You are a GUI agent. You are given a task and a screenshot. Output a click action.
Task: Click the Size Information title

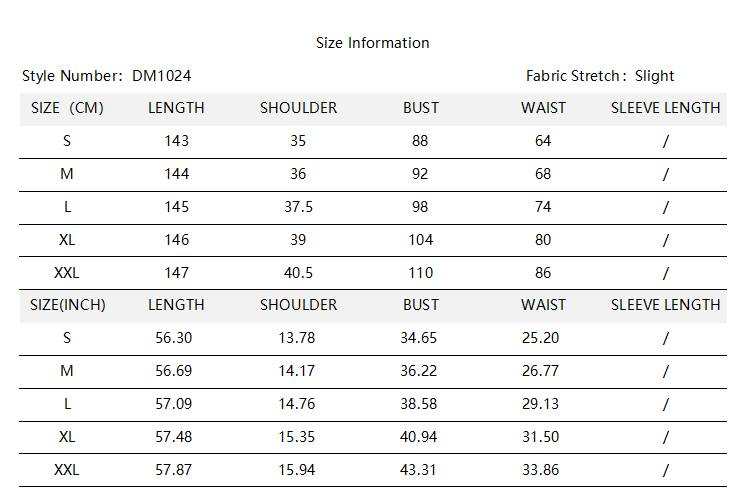[x=372, y=43]
